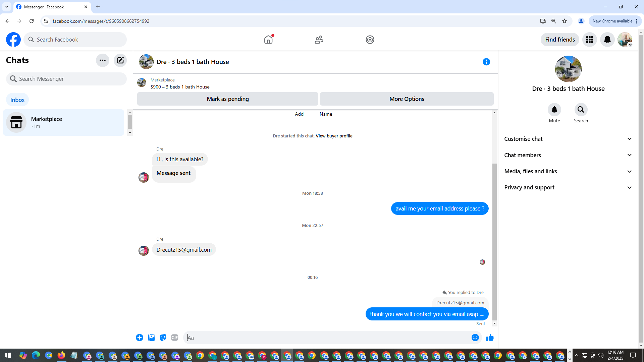Attach a photo file in composer
The width and height of the screenshot is (644, 362).
pyautogui.click(x=152, y=338)
